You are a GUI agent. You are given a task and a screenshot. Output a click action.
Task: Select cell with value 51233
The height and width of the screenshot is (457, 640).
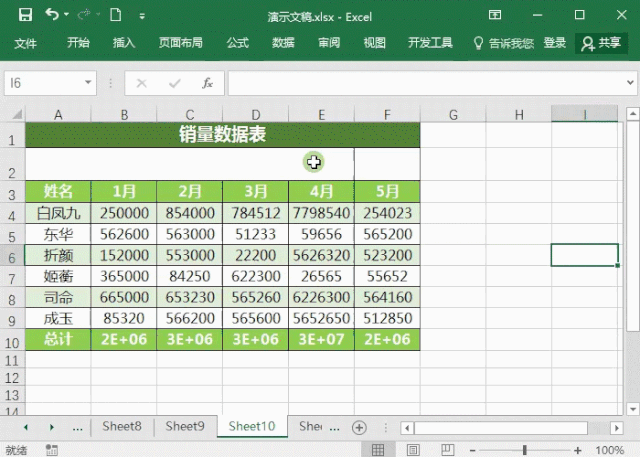[256, 234]
